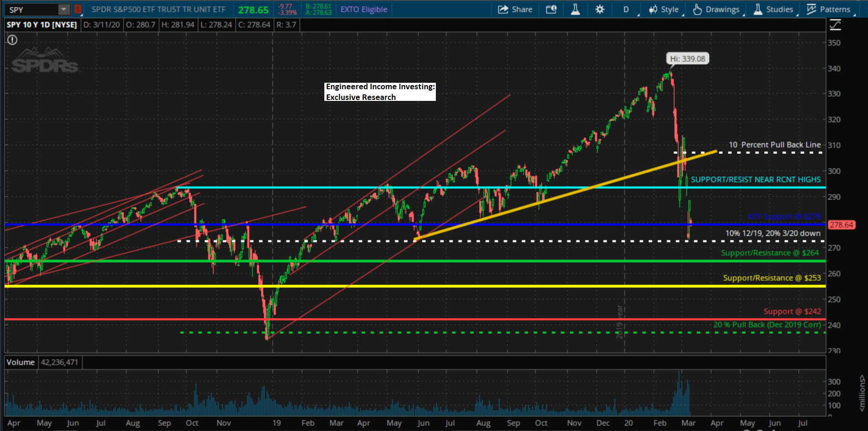The image size is (868, 431).
Task: Click the volume value 42,236,471
Action: click(x=59, y=362)
